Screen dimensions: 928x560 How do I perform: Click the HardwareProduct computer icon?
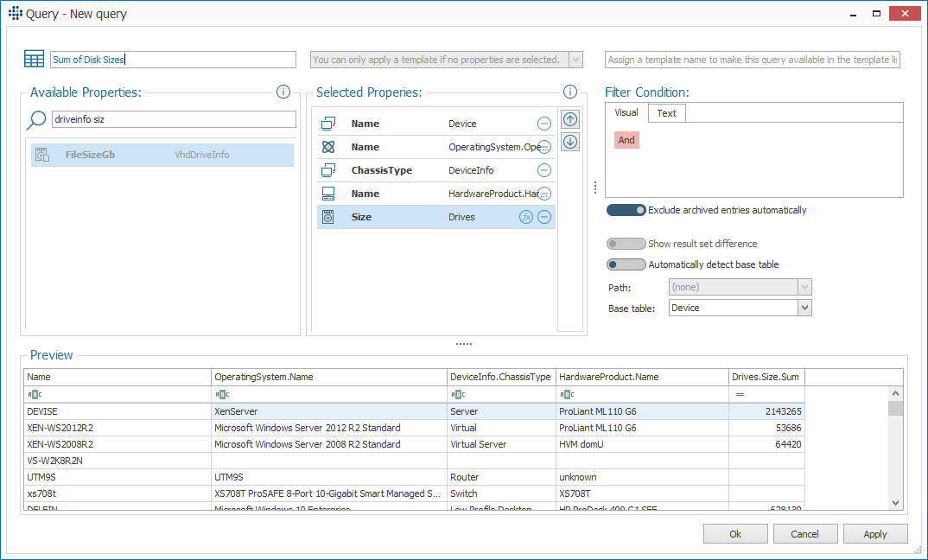(328, 194)
